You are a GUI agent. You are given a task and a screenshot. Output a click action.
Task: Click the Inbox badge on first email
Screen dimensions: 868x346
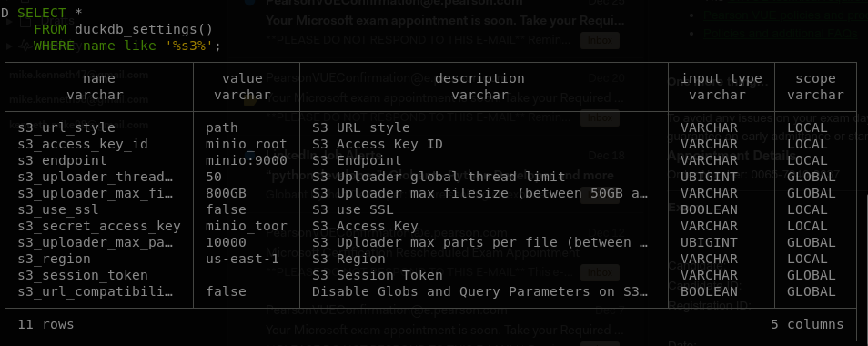coord(600,40)
